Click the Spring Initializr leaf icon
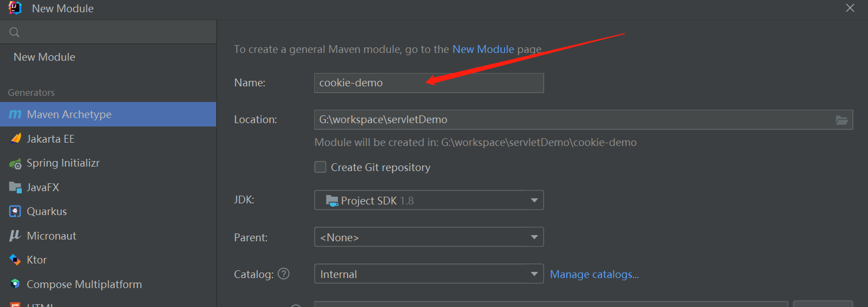This screenshot has width=868, height=307. click(x=16, y=163)
